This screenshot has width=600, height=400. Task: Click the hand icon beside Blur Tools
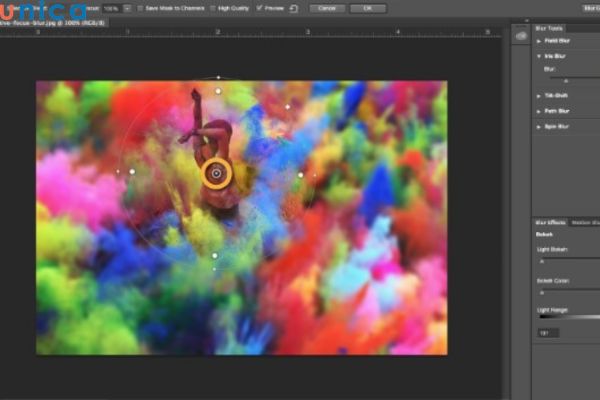(x=521, y=36)
